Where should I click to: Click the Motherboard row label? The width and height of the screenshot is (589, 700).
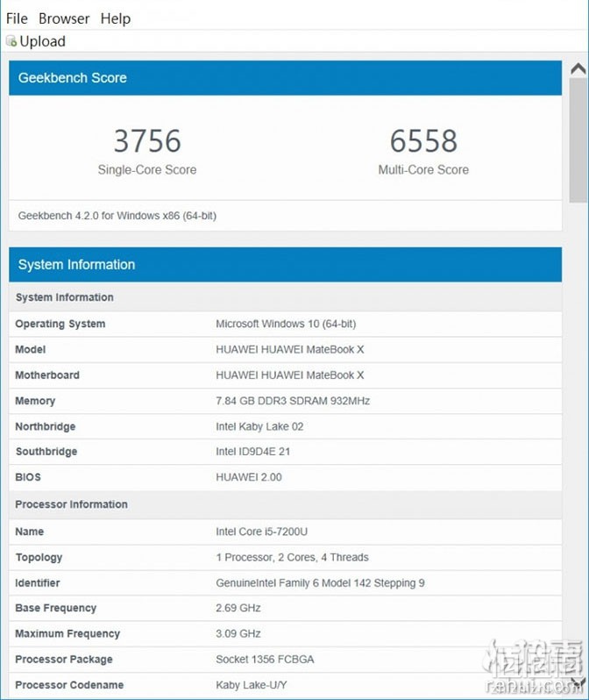47,375
